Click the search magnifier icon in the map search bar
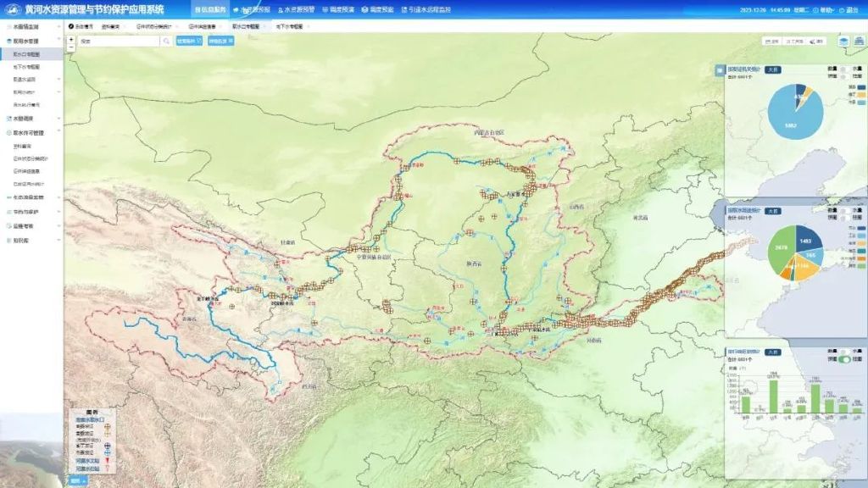This screenshot has height=488, width=868. [167, 41]
